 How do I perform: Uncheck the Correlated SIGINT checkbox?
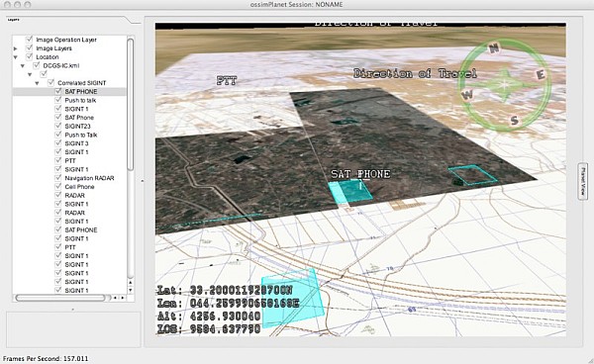(50, 82)
